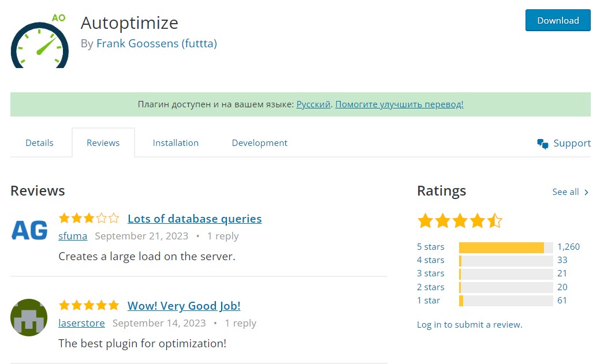The image size is (600, 364).
Task: Click the September 21, 2023 date
Action: pos(141,236)
